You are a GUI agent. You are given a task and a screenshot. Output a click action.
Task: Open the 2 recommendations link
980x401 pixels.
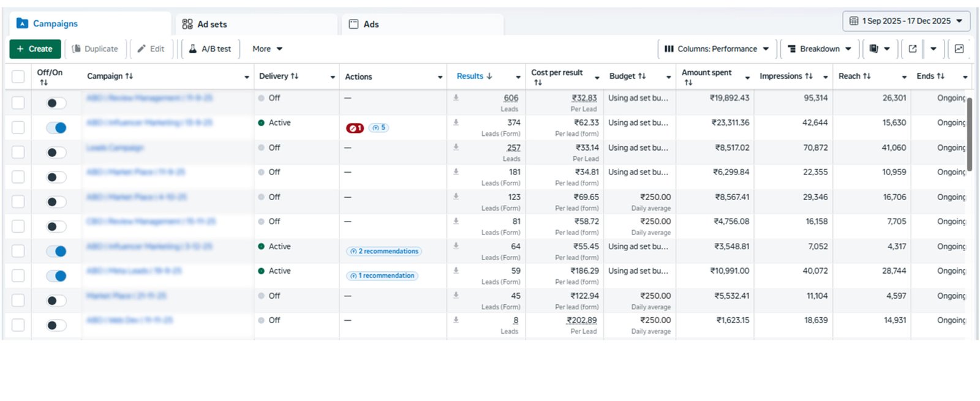(385, 252)
